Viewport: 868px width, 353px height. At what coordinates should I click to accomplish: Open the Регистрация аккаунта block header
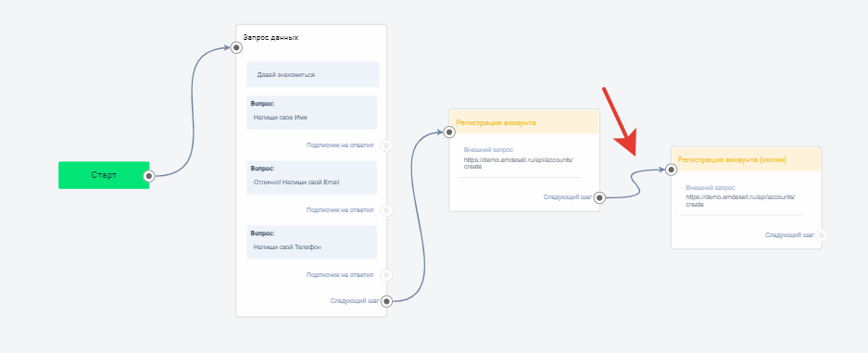click(x=524, y=121)
